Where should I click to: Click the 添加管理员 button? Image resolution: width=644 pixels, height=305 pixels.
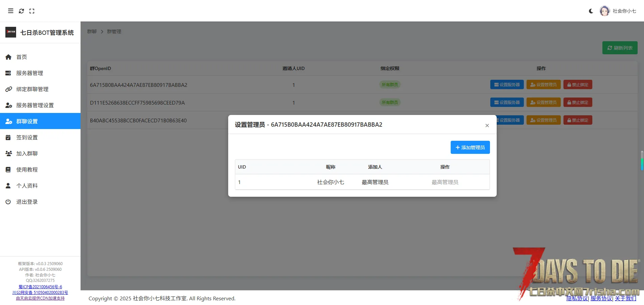click(x=470, y=147)
